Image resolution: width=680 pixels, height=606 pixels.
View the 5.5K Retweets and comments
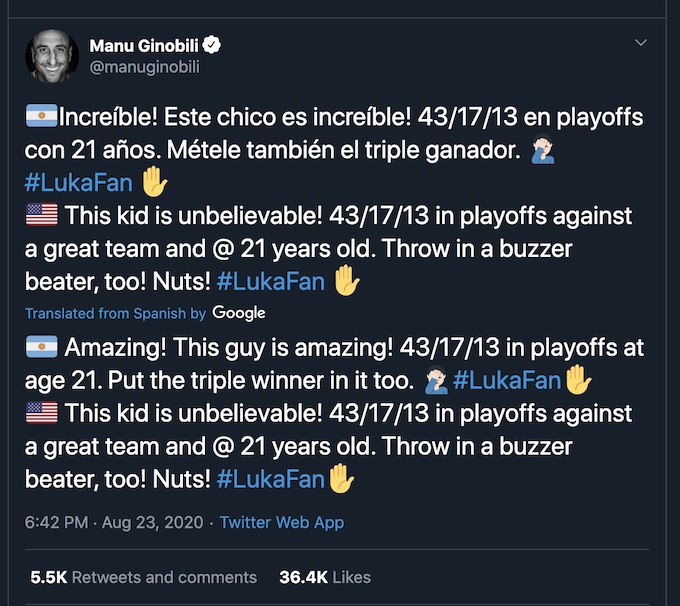144,577
